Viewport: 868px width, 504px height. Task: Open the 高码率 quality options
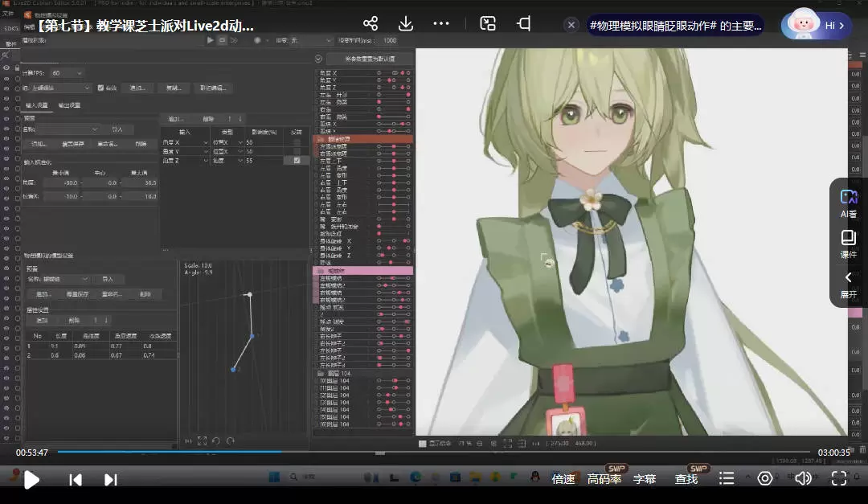click(604, 479)
